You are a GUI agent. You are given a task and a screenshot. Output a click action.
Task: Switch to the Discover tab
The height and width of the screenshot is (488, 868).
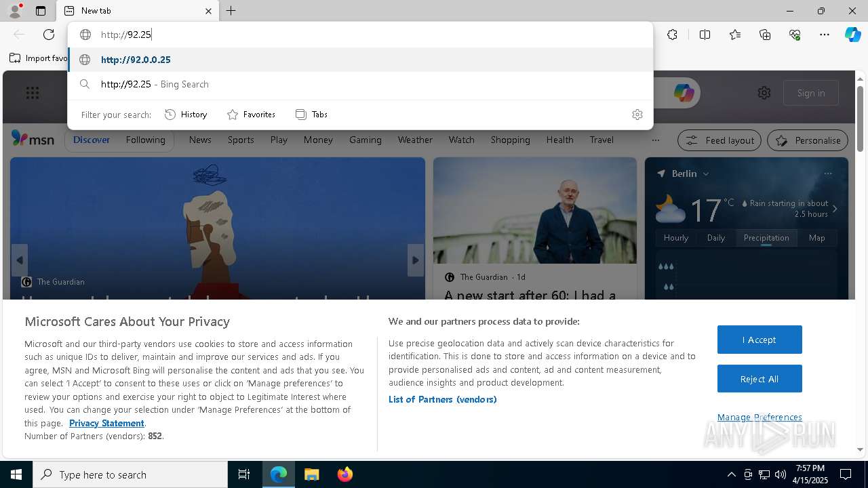tap(91, 140)
